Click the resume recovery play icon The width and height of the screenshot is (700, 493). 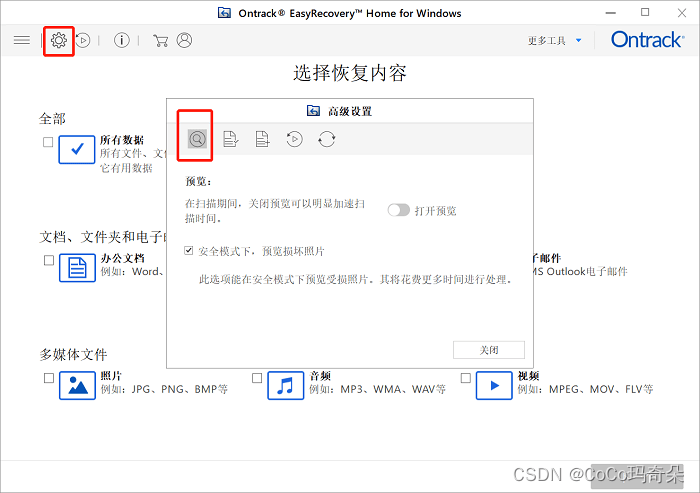(x=84, y=40)
